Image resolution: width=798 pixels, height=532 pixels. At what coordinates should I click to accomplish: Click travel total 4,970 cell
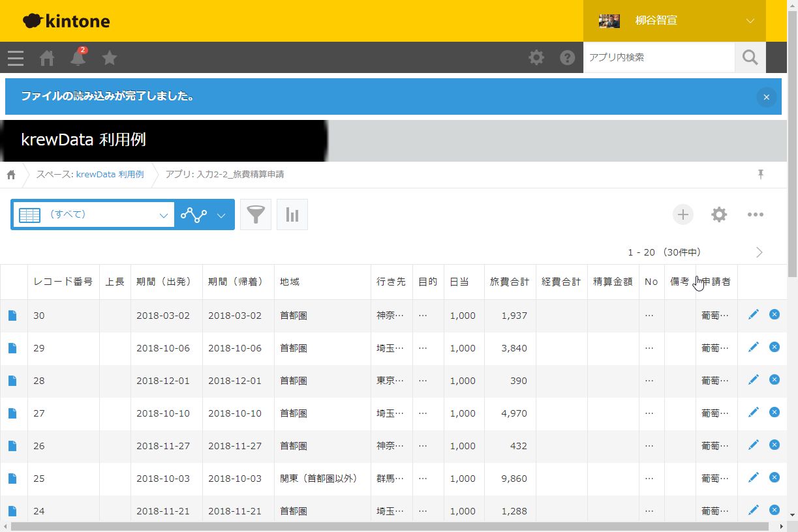[x=510, y=413]
